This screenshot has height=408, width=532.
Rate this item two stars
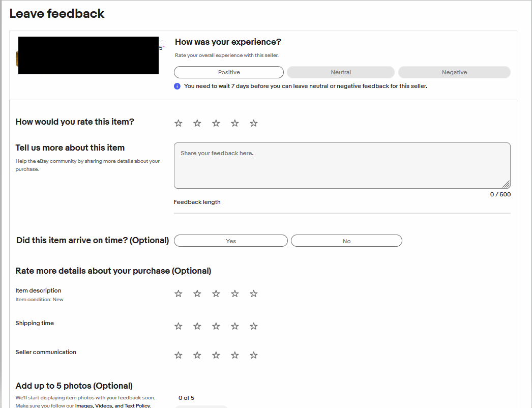coord(197,123)
